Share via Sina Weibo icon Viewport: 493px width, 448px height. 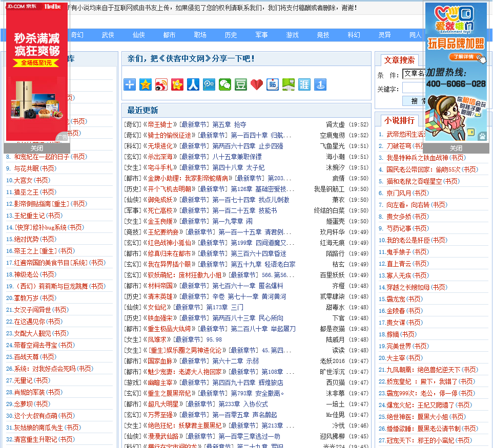pos(161,84)
